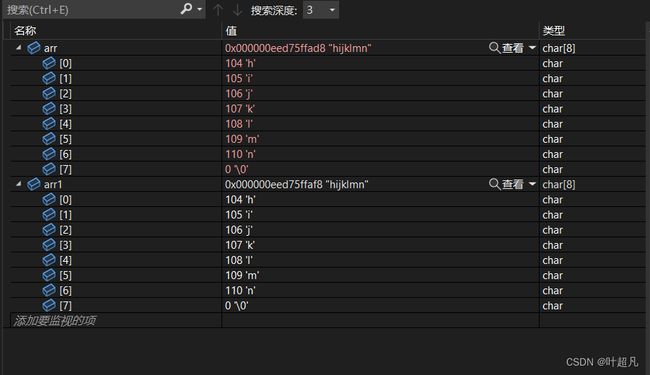Click cube icon of arr1 element [7]
The image size is (650, 375).
tap(49, 305)
